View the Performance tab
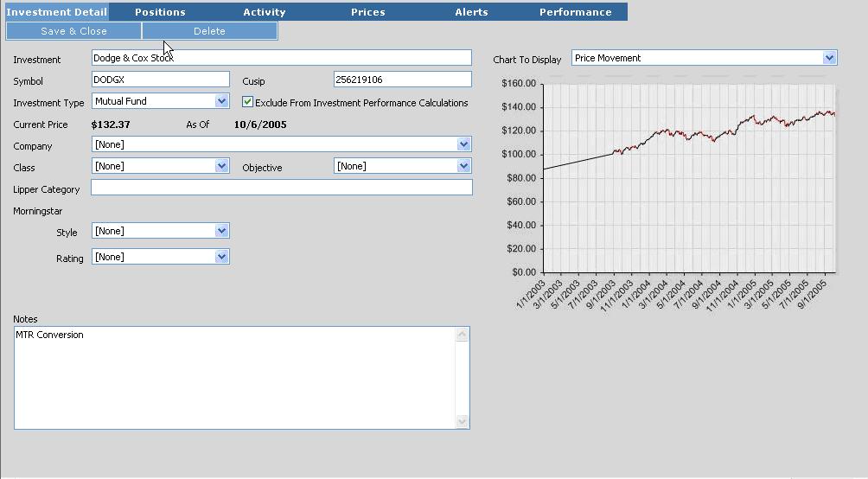The image size is (868, 479). (x=575, y=12)
